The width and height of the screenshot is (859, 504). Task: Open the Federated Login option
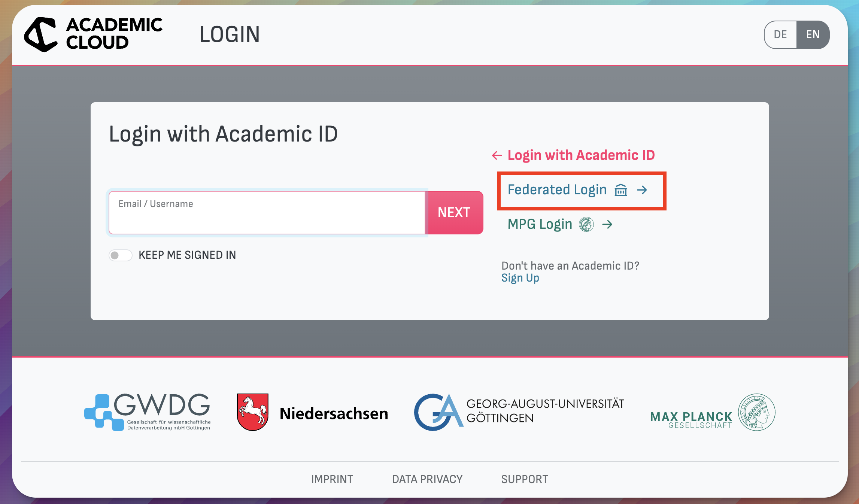(558, 190)
